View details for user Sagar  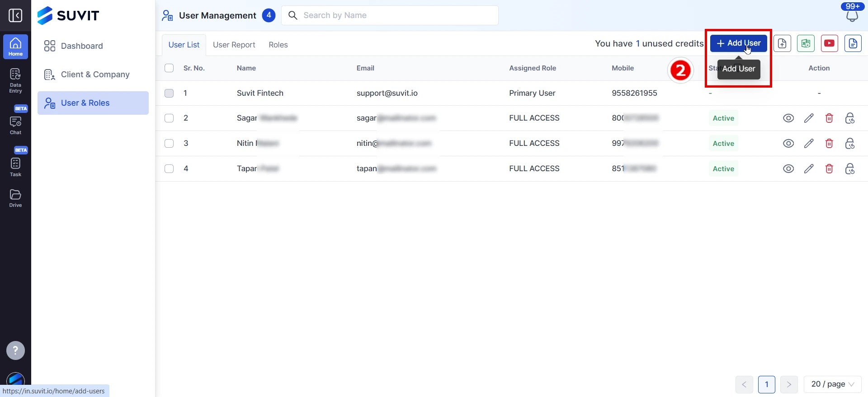pos(788,118)
